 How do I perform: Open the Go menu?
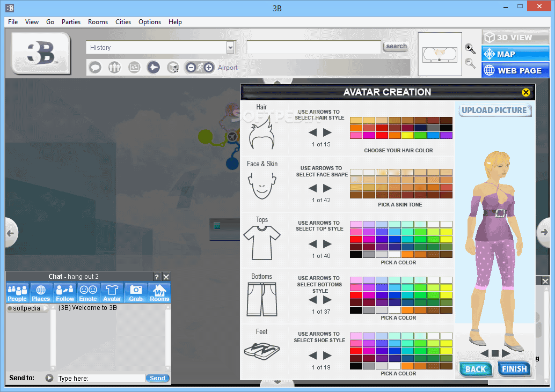[x=50, y=22]
